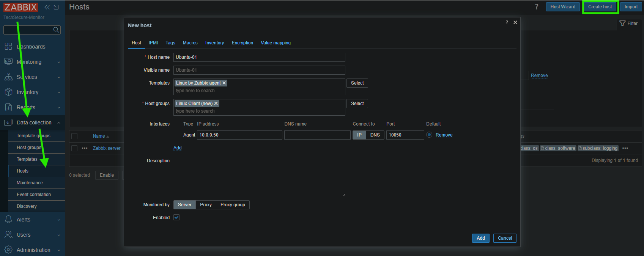Remove the Linux by Zabbix agent template tag
644x256 pixels.
[x=224, y=83]
